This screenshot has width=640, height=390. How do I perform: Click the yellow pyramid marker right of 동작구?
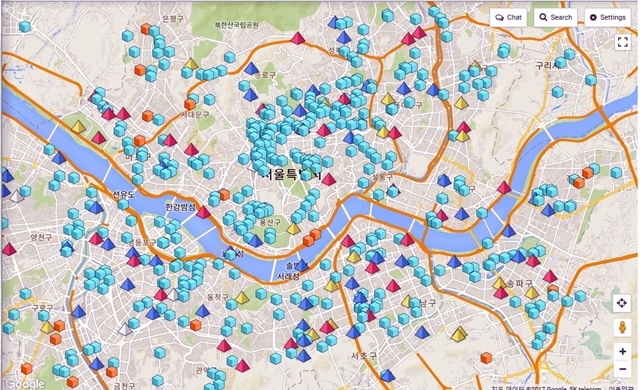242,297
